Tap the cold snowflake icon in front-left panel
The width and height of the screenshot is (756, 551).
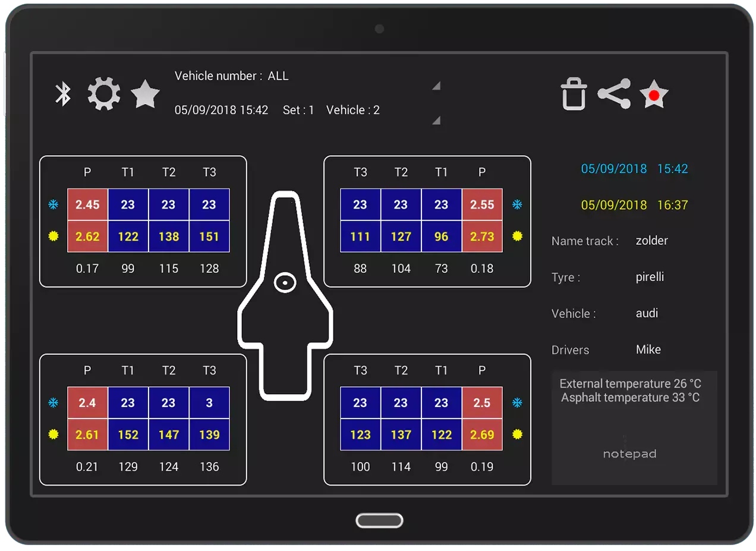pos(53,204)
